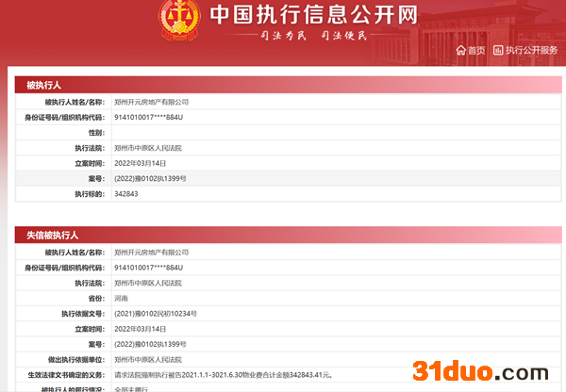The width and height of the screenshot is (566, 392).
Task: Click the 31duo.com watermark logo
Action: (487, 370)
